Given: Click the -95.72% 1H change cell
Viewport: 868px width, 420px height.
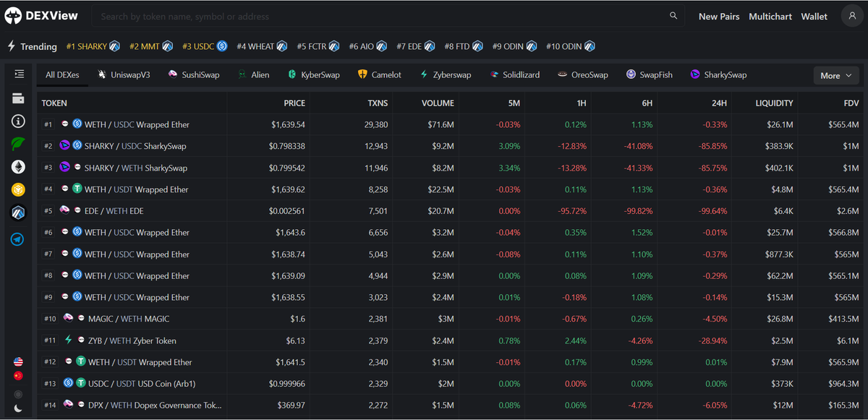Looking at the screenshot, I should pyautogui.click(x=573, y=211).
